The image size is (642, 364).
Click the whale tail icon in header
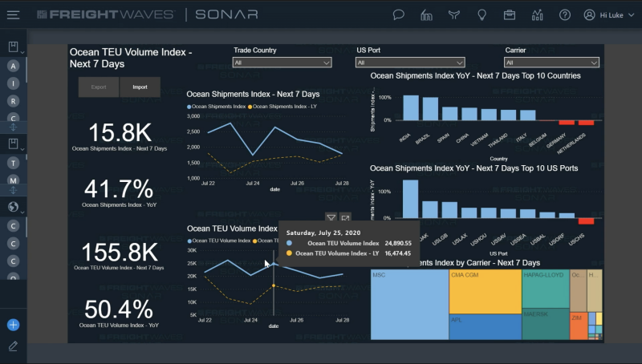coord(454,14)
